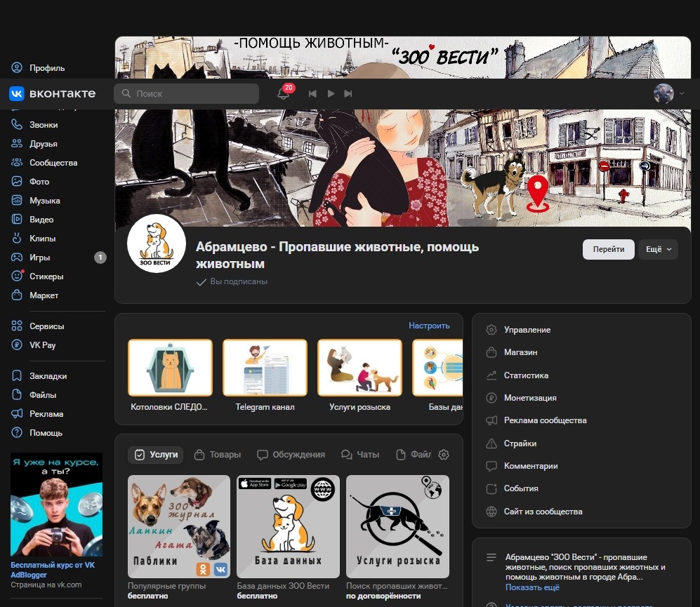Viewport: 700px width, 607px height.
Task: Open Услуги розыска magnifier service card
Action: (x=397, y=527)
